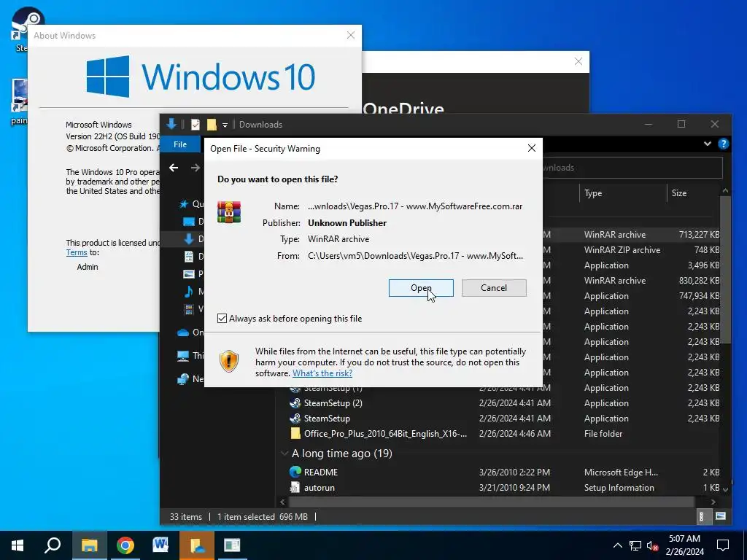Switch to Details view in the status bar

click(x=701, y=516)
